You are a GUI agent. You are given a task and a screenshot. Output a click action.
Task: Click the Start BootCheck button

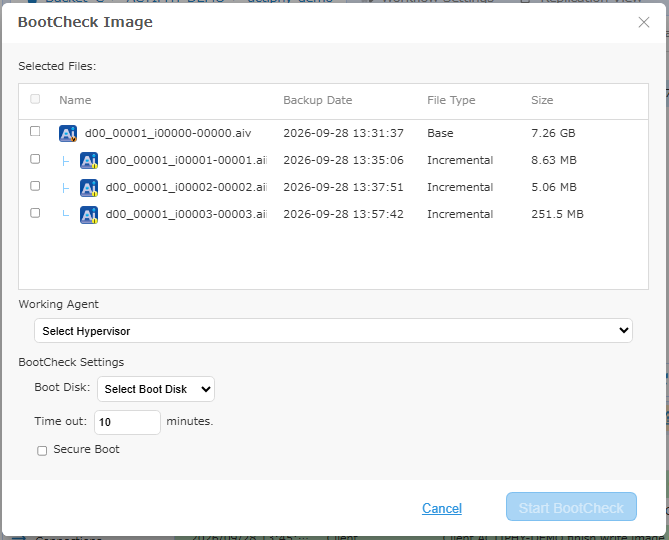point(571,507)
